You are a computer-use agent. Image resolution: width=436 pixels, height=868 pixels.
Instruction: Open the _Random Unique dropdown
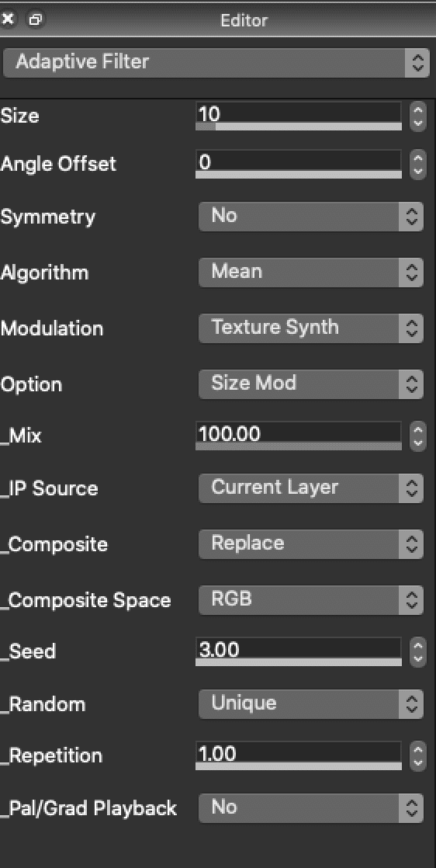click(x=310, y=704)
